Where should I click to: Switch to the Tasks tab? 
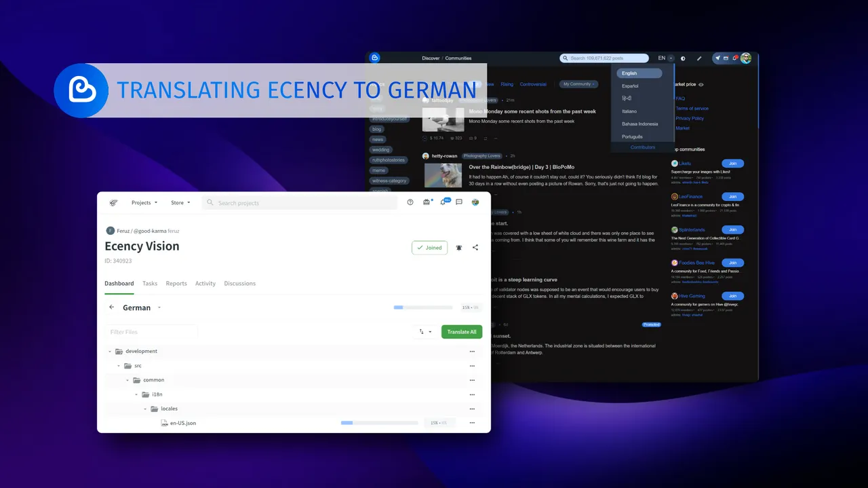point(150,284)
